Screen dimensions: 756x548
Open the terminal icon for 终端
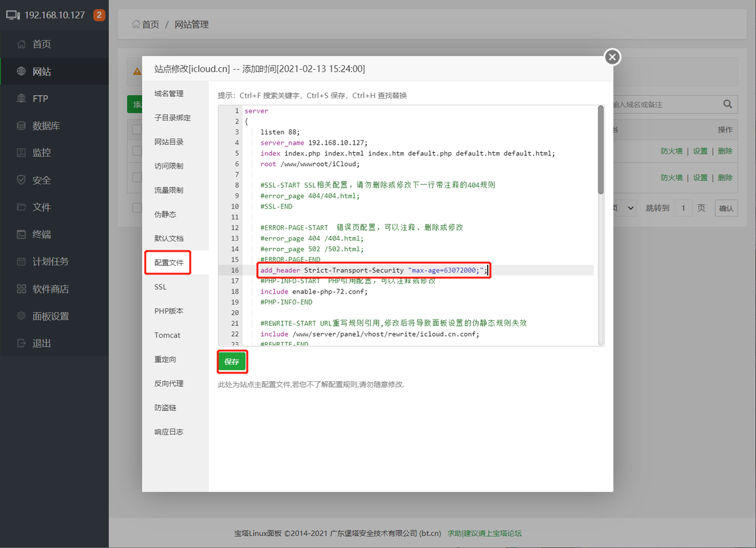[x=21, y=234]
